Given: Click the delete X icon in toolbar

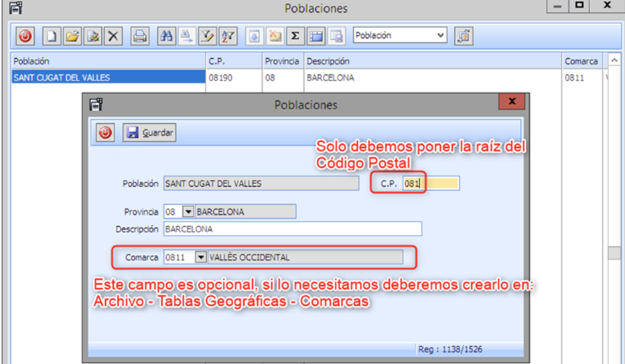Looking at the screenshot, I should pos(113,36).
